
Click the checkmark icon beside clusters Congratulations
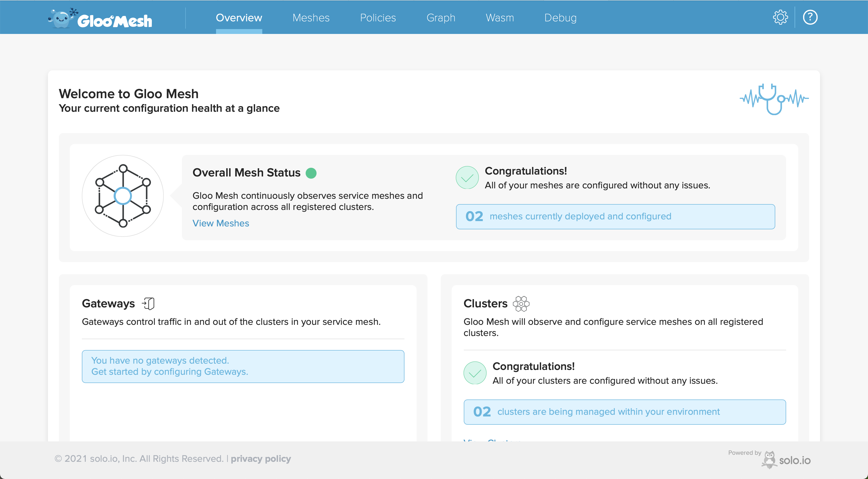pos(475,373)
